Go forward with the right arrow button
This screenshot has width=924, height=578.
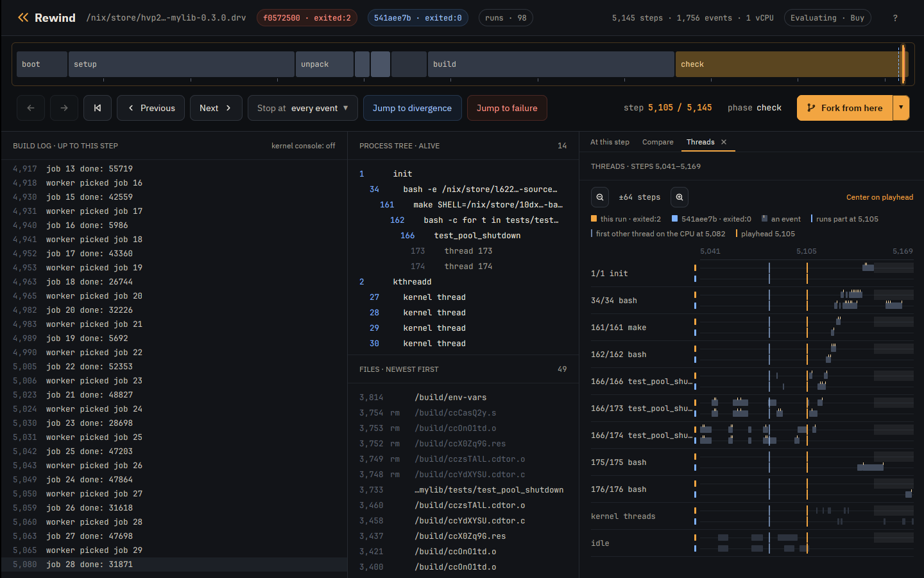pyautogui.click(x=64, y=108)
